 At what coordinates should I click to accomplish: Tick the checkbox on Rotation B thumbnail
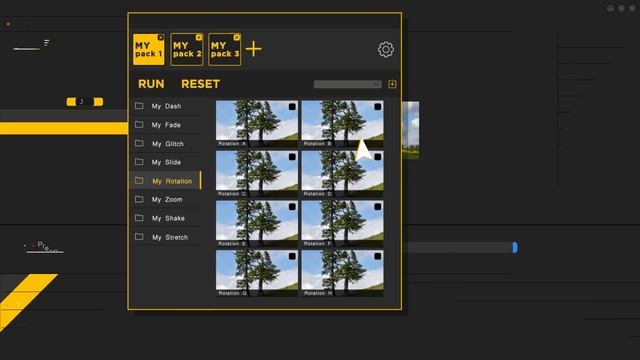tap(378, 107)
